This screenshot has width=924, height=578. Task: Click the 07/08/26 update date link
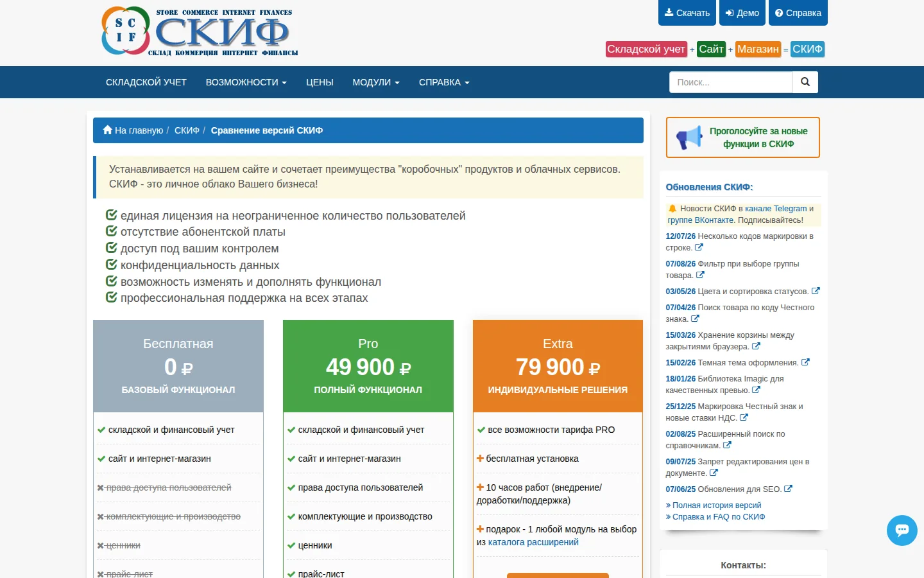(x=681, y=264)
